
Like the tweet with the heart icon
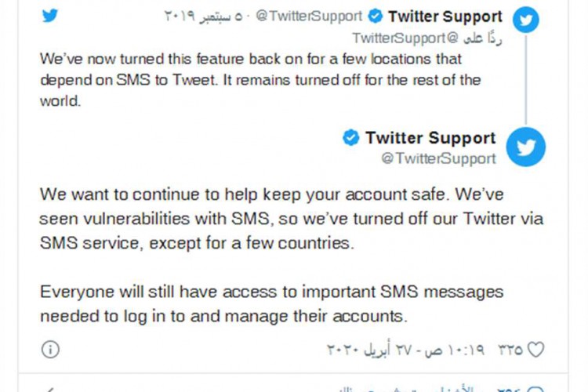point(536,350)
